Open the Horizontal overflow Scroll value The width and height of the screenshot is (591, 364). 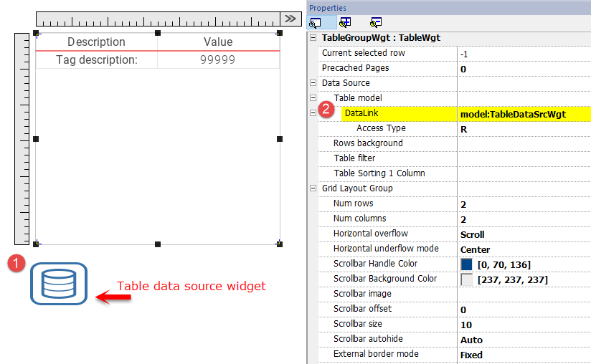524,234
